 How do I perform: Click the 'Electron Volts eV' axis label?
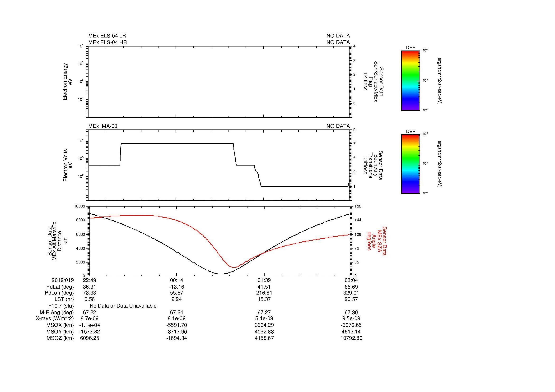point(67,165)
